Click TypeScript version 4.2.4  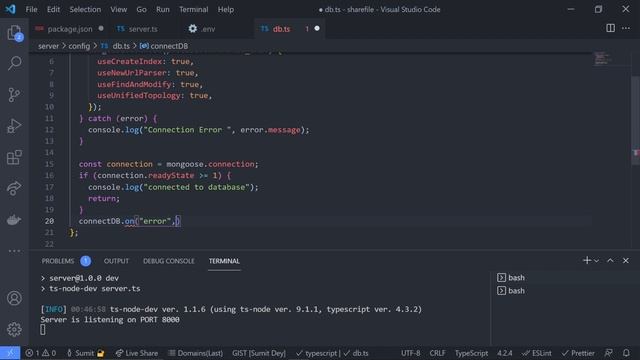(504, 353)
